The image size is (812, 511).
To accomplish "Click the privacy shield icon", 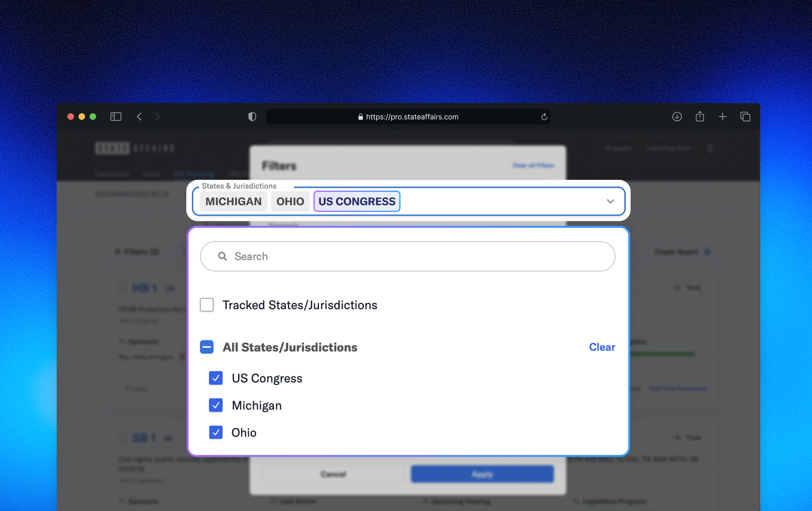I will (252, 117).
